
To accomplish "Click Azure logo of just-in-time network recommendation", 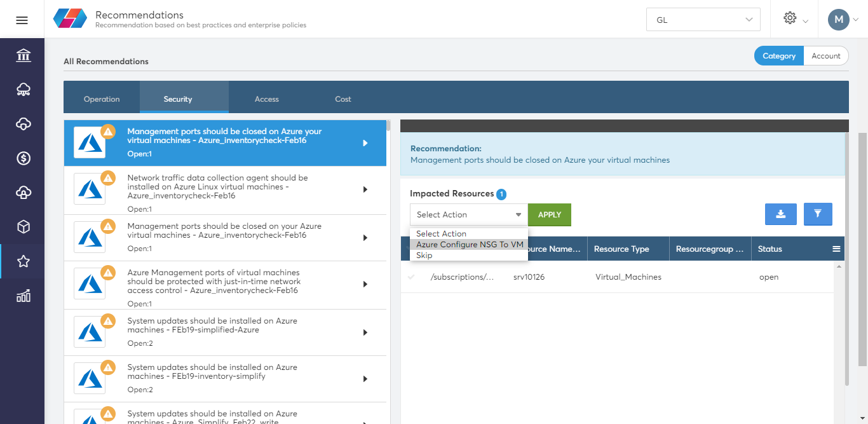I will pyautogui.click(x=90, y=284).
